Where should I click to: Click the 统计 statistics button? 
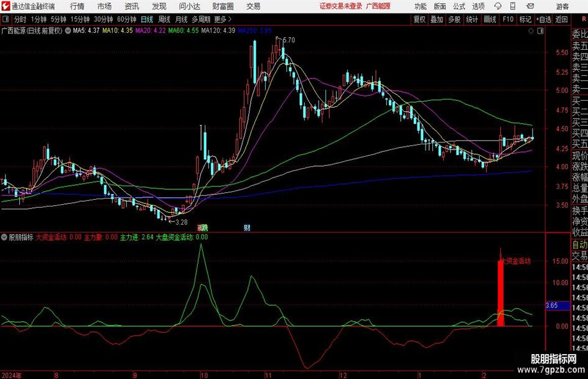(472, 19)
